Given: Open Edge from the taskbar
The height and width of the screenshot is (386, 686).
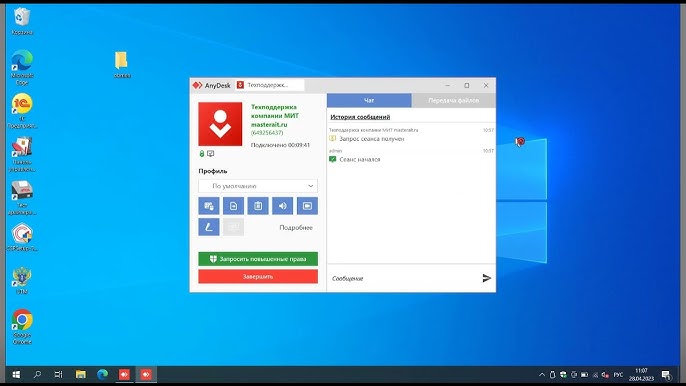Looking at the screenshot, I should click(x=102, y=375).
